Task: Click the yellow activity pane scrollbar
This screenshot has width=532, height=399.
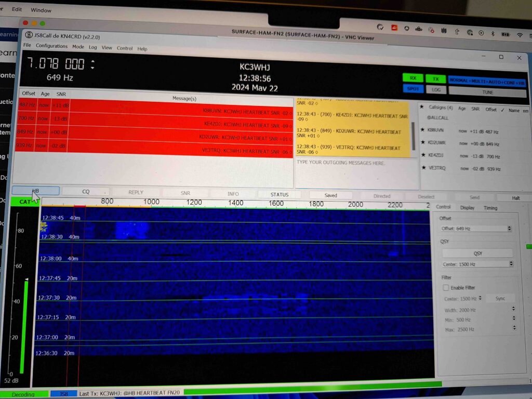Action: tap(413, 136)
